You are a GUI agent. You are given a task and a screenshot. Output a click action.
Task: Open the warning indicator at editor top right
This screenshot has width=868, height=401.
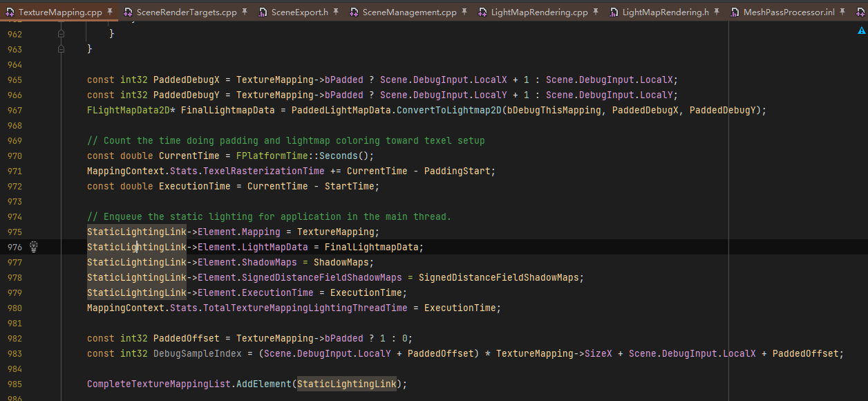[861, 30]
